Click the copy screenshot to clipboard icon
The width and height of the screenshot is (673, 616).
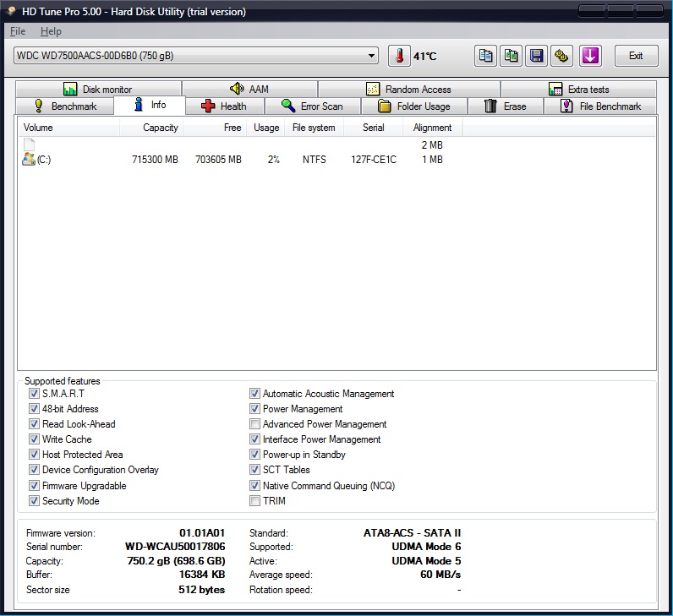pos(511,56)
